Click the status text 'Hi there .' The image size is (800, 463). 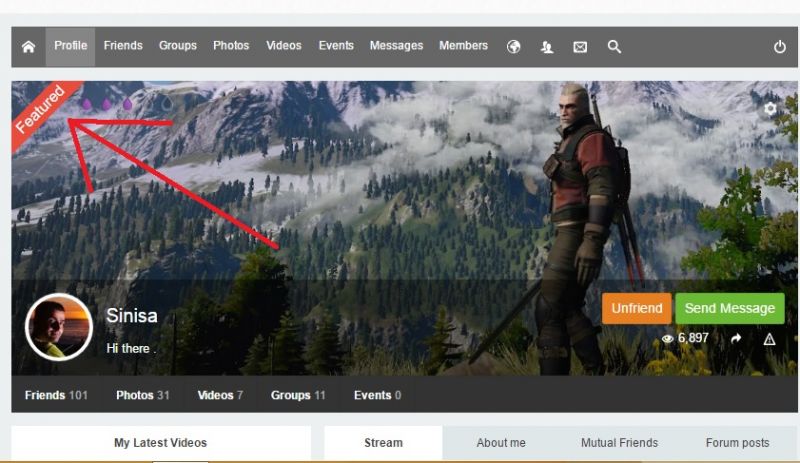[x=131, y=349]
